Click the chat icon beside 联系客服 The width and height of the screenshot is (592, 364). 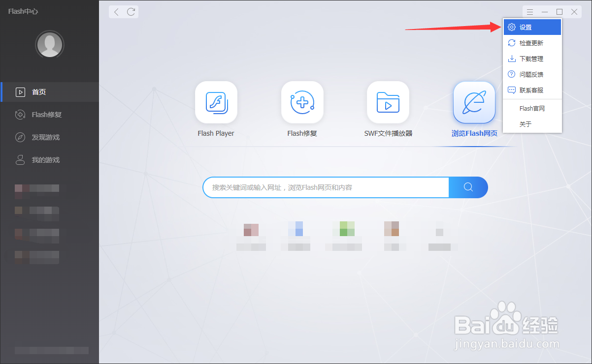coord(512,90)
